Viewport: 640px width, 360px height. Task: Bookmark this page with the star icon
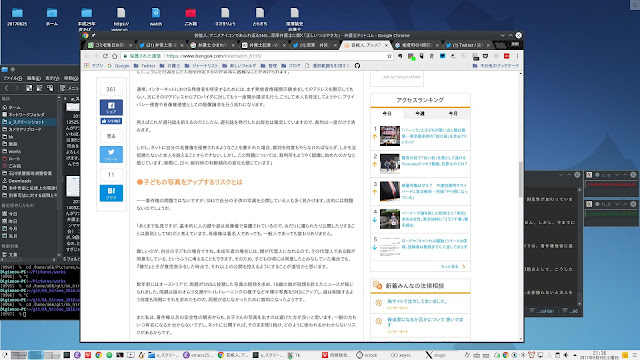(x=389, y=56)
